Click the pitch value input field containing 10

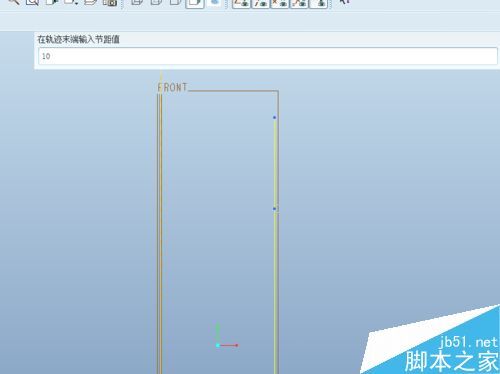pos(268,56)
